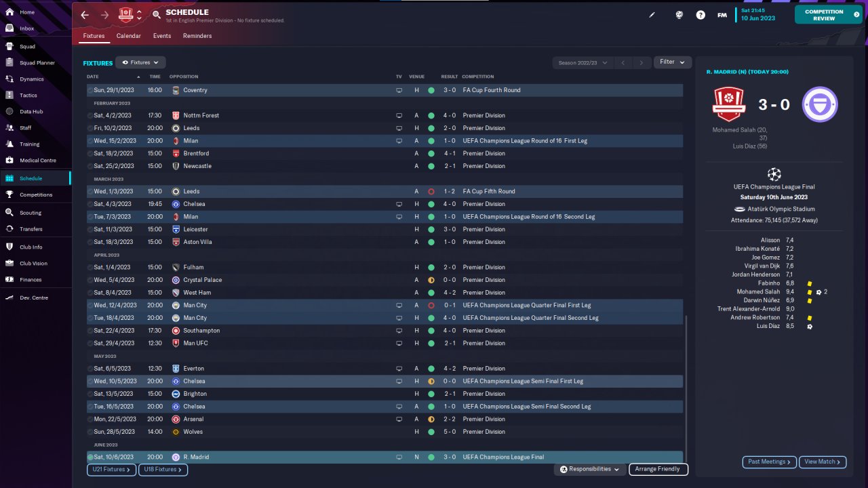Click the TV icon on the Coventry row
The width and height of the screenshot is (868, 488).
coord(399,90)
